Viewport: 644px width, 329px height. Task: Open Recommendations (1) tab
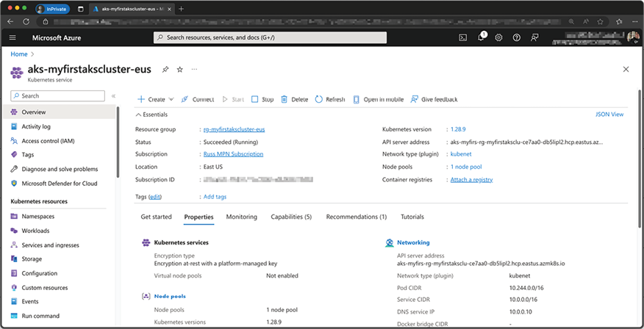pos(356,217)
